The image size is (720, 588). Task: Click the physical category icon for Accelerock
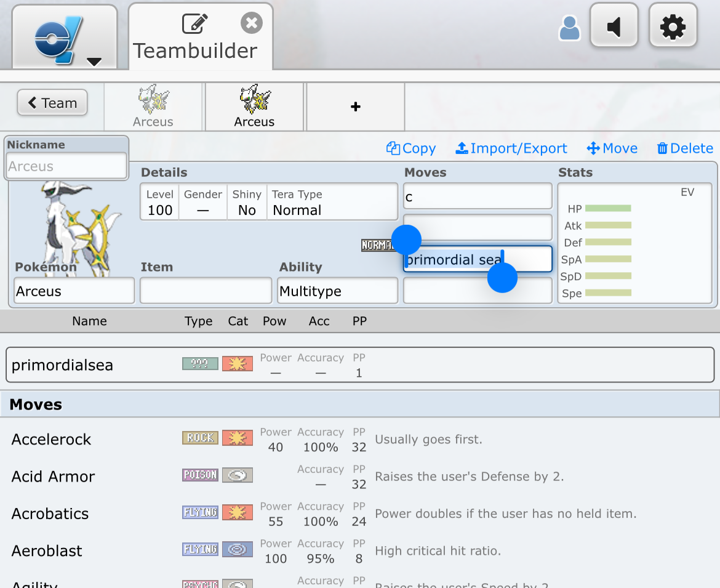(238, 438)
